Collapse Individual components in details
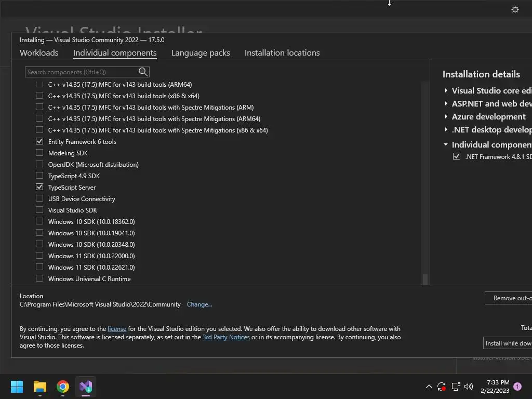 coord(446,144)
